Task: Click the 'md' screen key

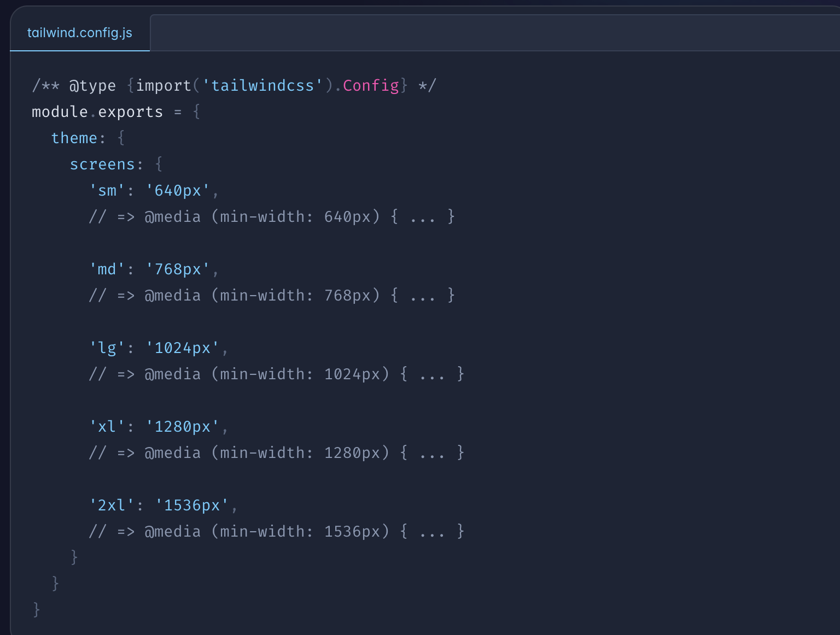Action: 107,269
